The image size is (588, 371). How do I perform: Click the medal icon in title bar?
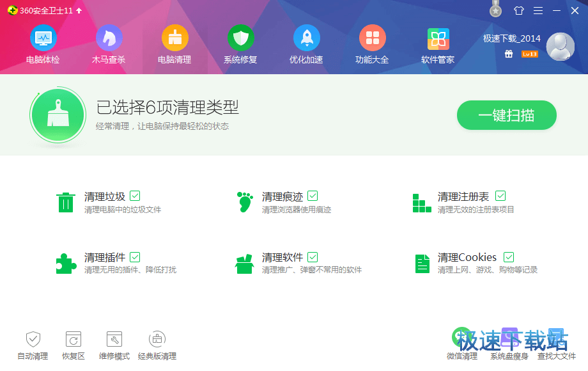495,9
